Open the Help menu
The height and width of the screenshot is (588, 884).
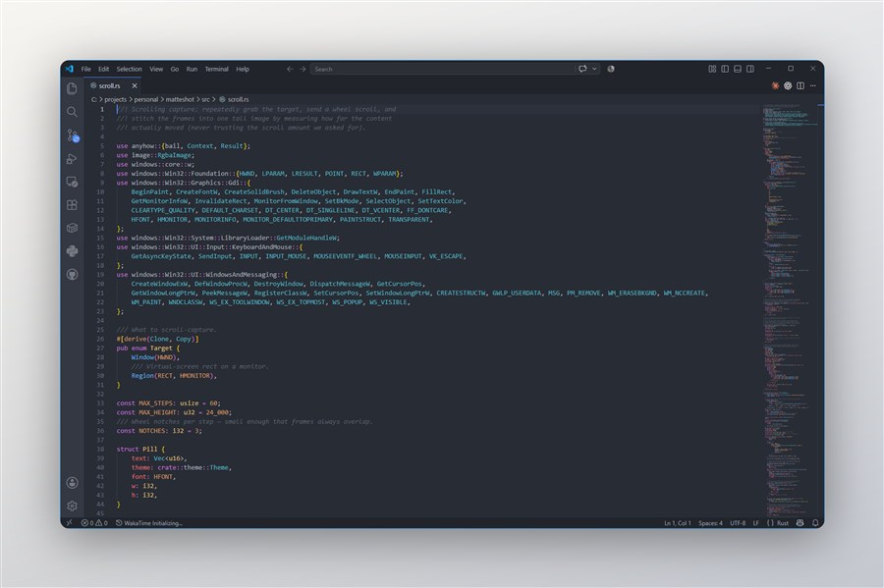(243, 69)
